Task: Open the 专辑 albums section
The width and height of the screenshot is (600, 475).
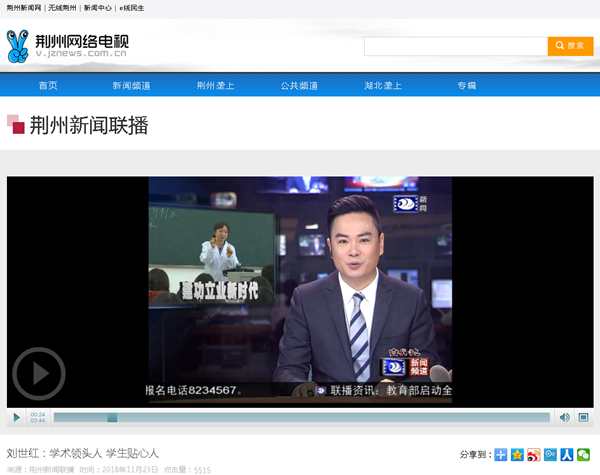Action: pos(467,86)
